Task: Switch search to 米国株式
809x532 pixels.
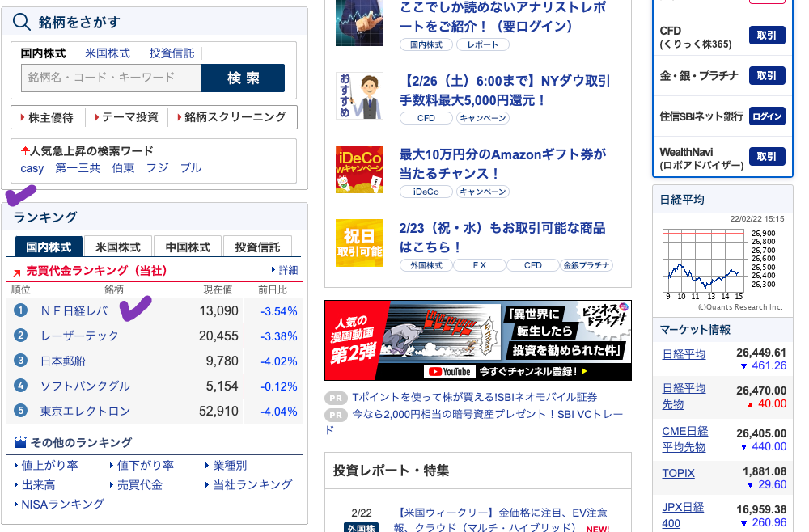Action: pos(108,53)
